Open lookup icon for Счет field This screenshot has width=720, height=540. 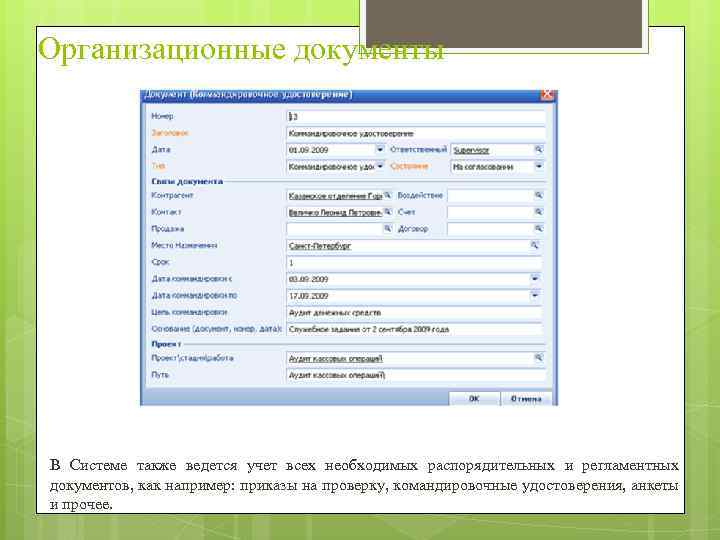(x=538, y=212)
